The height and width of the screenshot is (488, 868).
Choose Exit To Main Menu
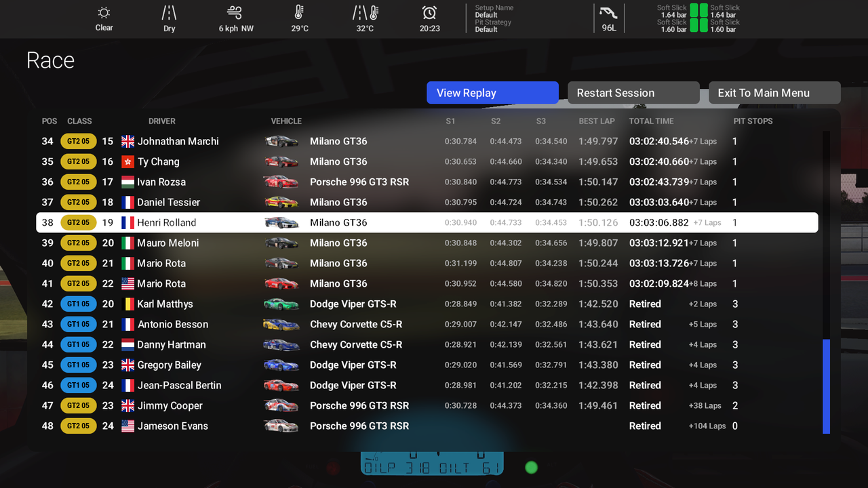(x=774, y=93)
